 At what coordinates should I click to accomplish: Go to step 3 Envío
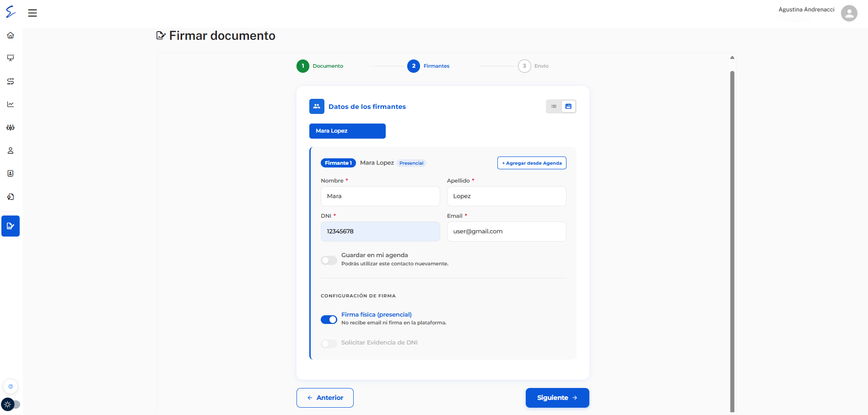pyautogui.click(x=533, y=66)
